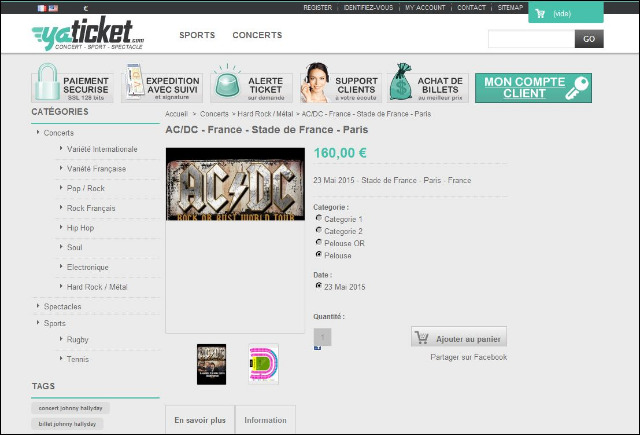Click the money bag Achat de Billets icon
The width and height of the screenshot is (640, 435).
pos(401,82)
